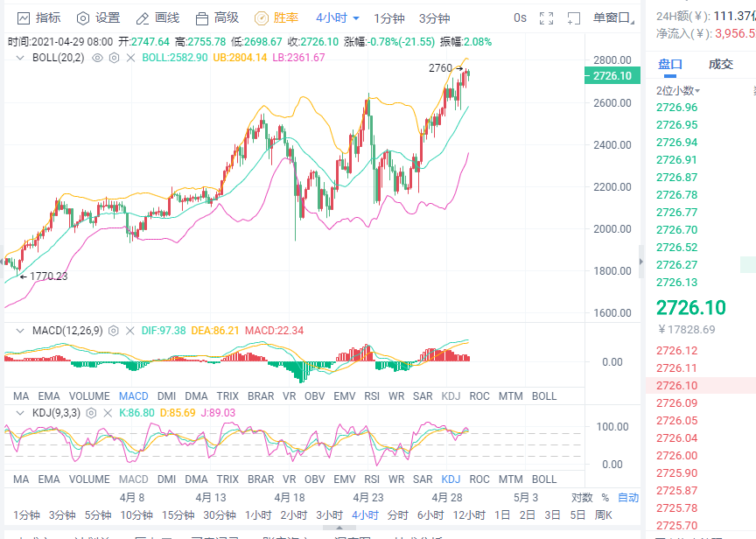Switch to the 成交 trades tab
Screen dimensions: 756x539
click(721, 64)
